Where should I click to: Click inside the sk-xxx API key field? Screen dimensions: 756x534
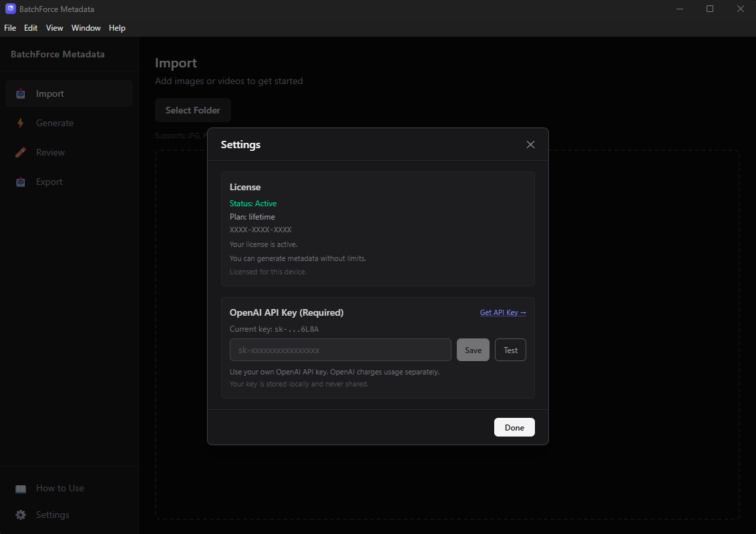340,350
